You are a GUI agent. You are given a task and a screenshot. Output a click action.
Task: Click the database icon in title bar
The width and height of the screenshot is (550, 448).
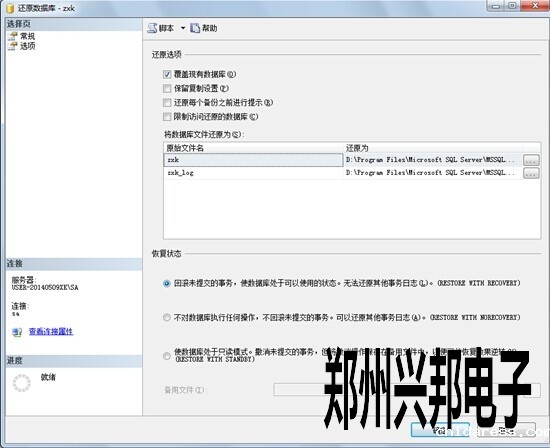click(11, 8)
